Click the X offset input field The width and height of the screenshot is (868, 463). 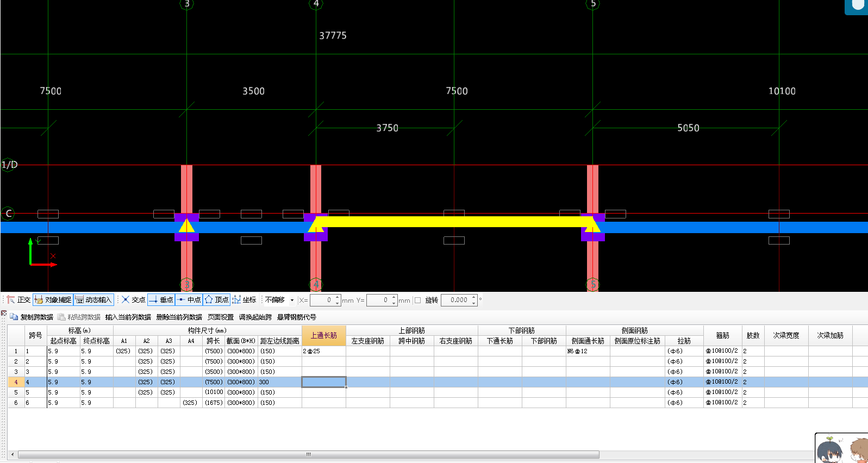(x=322, y=300)
